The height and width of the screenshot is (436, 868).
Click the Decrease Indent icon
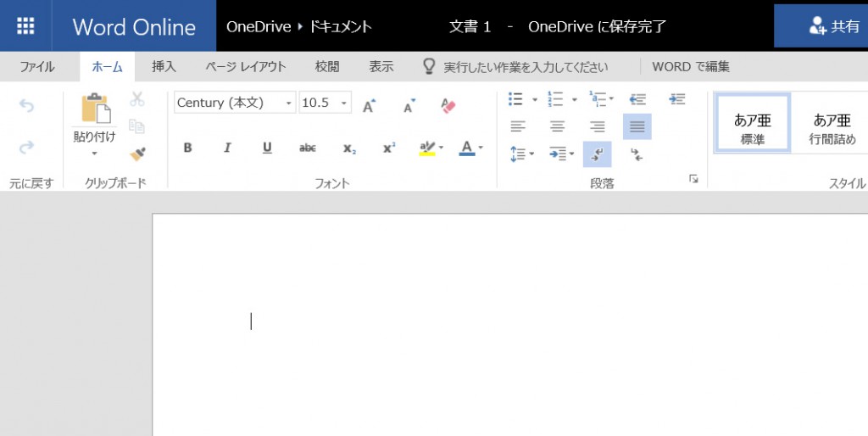(x=638, y=99)
